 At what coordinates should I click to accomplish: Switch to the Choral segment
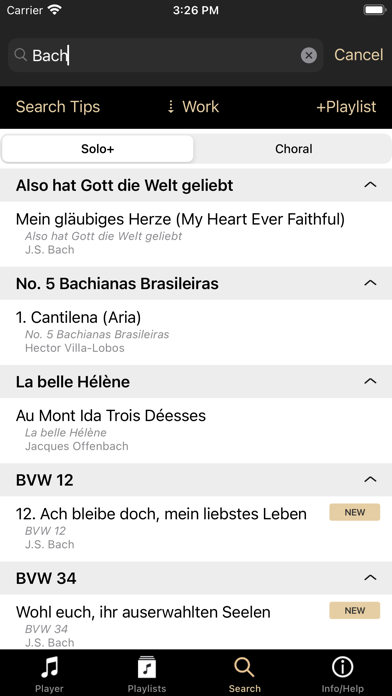pos(293,149)
